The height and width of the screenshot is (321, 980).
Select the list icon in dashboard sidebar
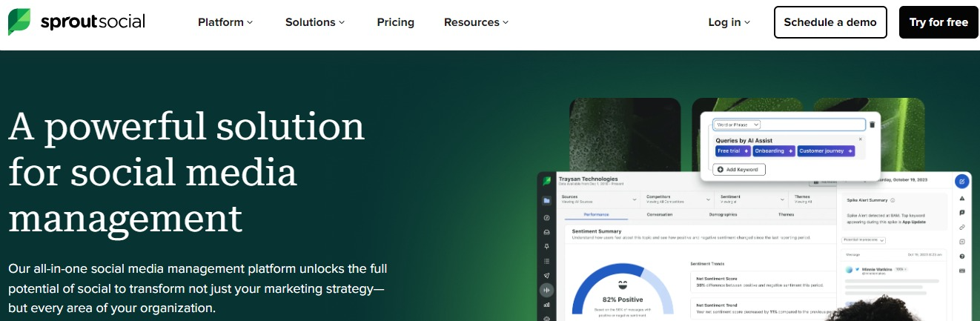[546, 261]
